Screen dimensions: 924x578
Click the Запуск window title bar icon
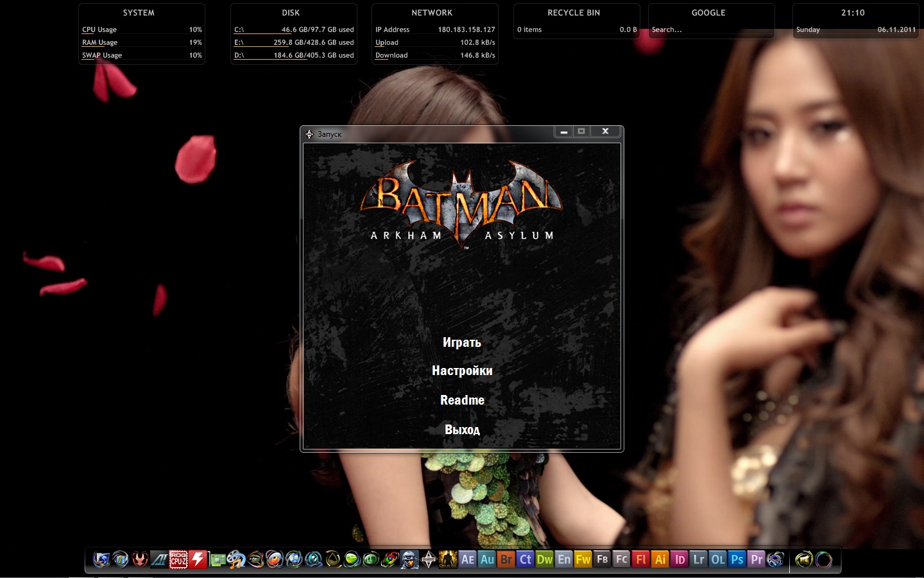[x=309, y=134]
